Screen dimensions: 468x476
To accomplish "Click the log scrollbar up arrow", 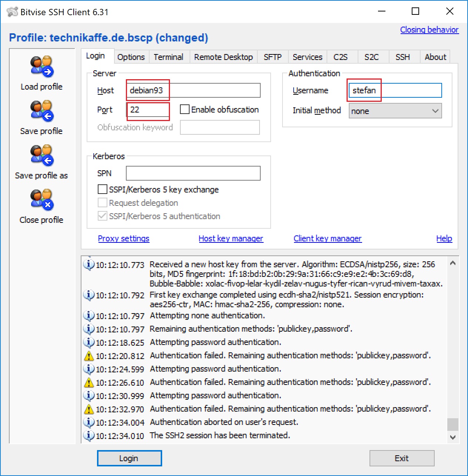I will [x=452, y=263].
